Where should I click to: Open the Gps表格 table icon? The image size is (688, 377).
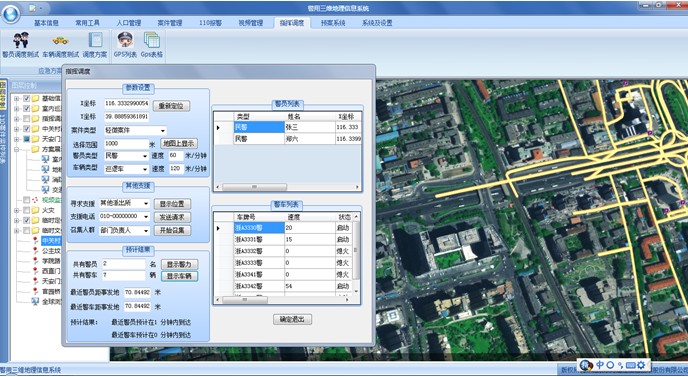coord(152,40)
